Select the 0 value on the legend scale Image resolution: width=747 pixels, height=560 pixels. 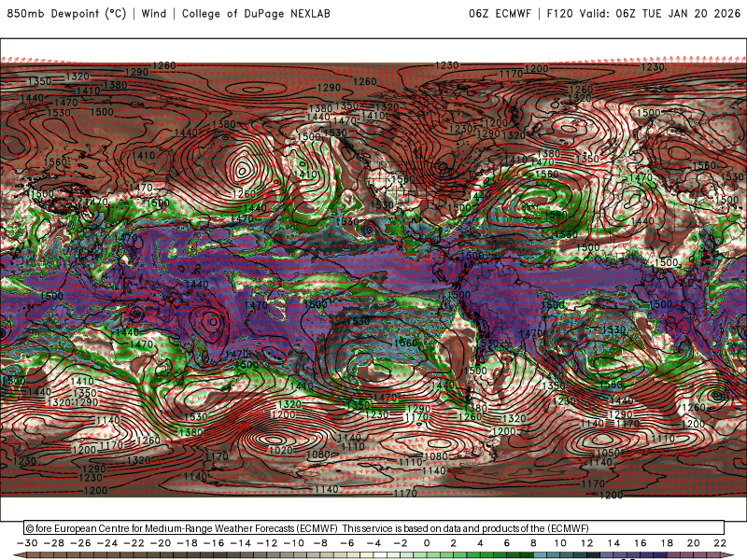tap(427, 543)
